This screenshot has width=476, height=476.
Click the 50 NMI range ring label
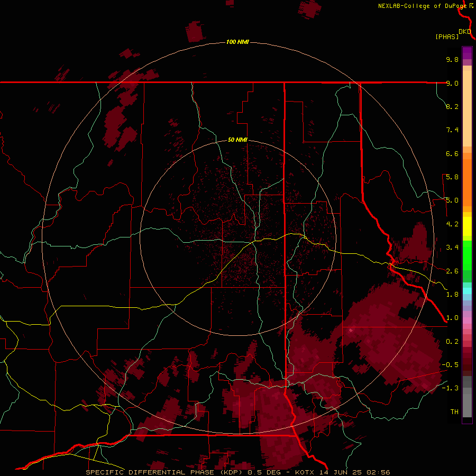pos(237,140)
